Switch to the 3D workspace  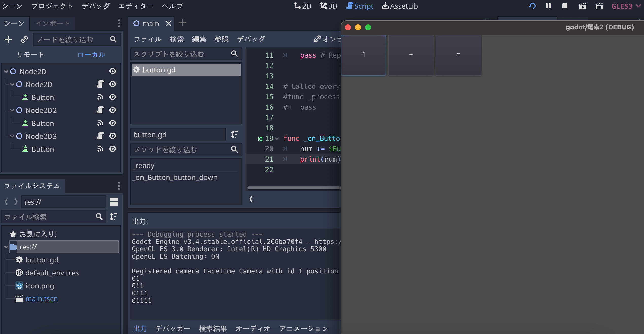[328, 6]
